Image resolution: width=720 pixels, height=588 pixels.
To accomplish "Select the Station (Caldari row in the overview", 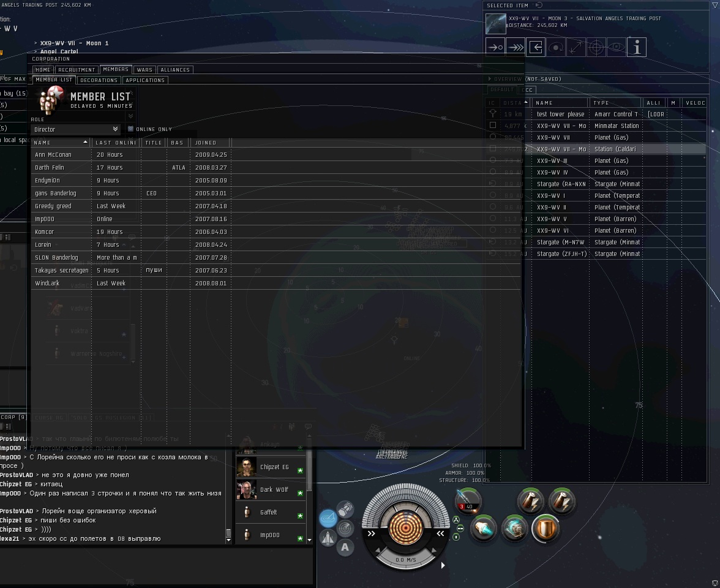I will tap(596, 149).
